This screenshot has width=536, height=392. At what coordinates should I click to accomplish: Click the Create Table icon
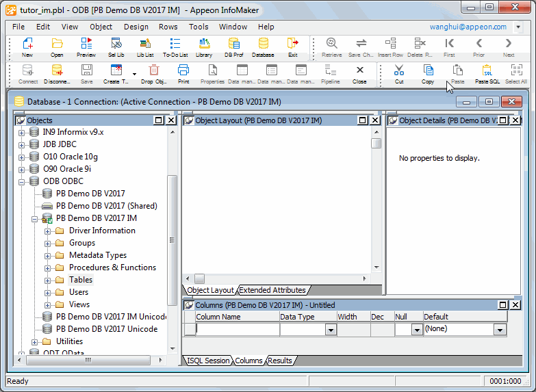[x=116, y=73]
